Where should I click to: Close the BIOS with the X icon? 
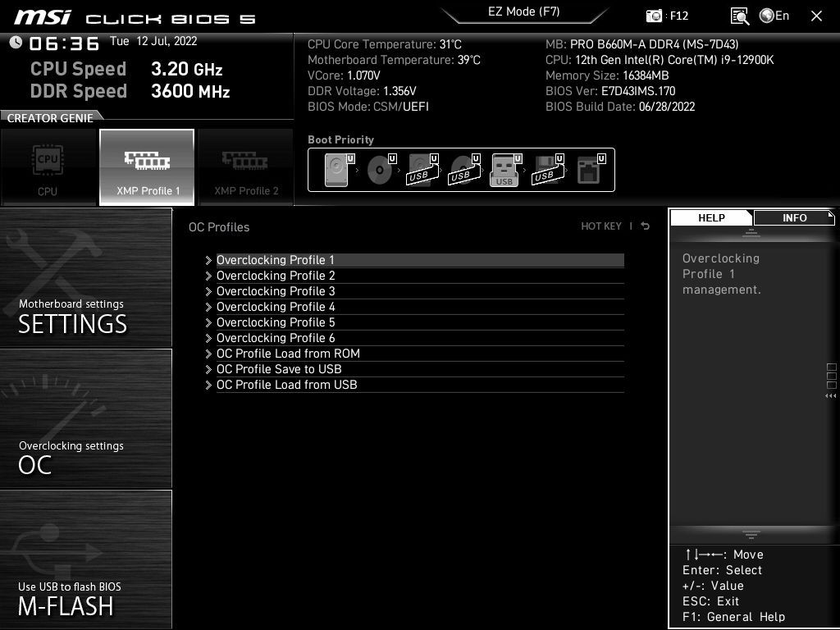(x=816, y=16)
